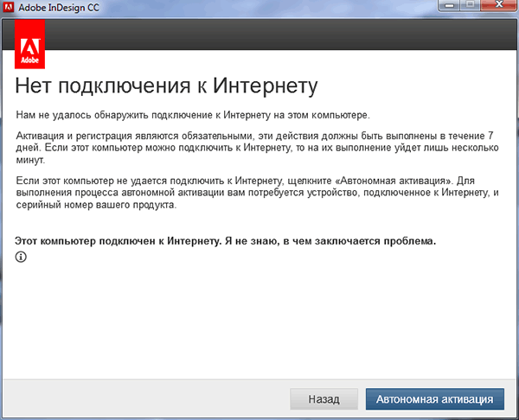Click the paragraph starting Если этот компьютер не удается
The width and height of the screenshot is (519, 420).
[257, 193]
